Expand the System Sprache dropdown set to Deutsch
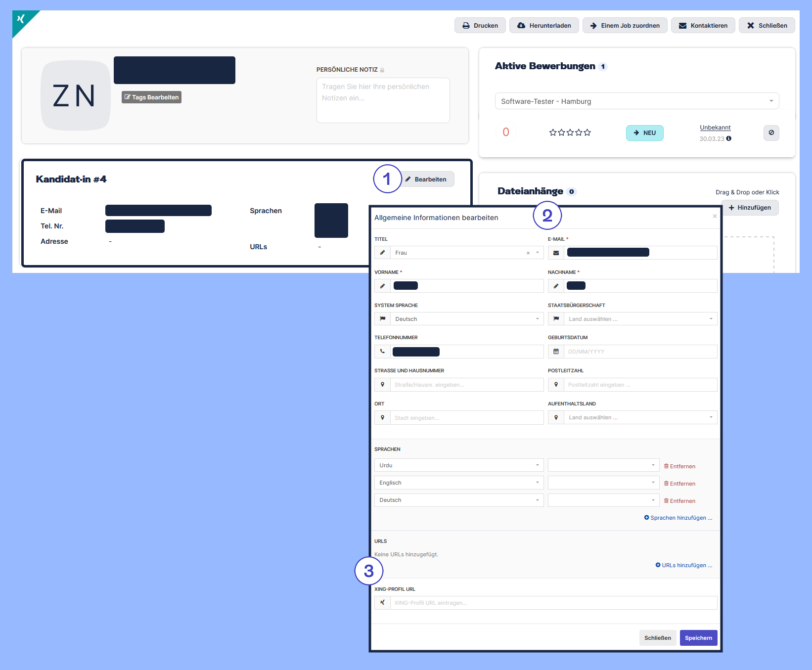This screenshot has width=812, height=670. coord(466,319)
